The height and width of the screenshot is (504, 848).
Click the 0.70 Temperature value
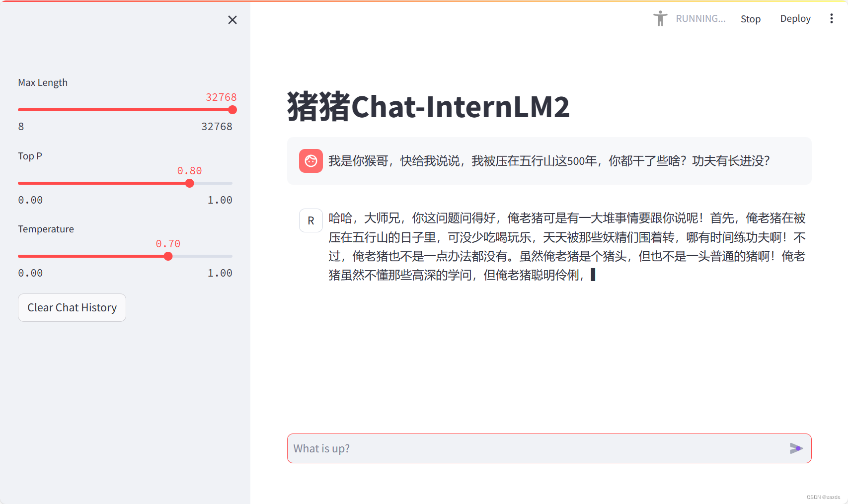168,244
